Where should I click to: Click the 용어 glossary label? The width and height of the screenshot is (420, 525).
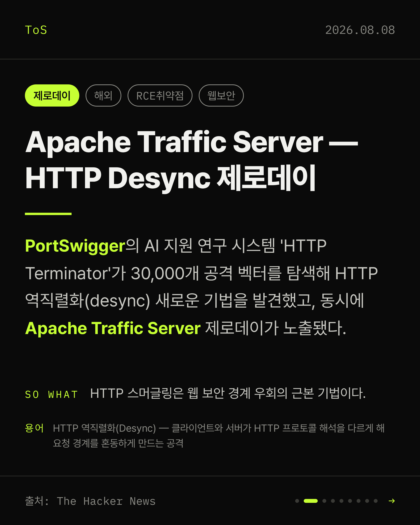pos(34,428)
